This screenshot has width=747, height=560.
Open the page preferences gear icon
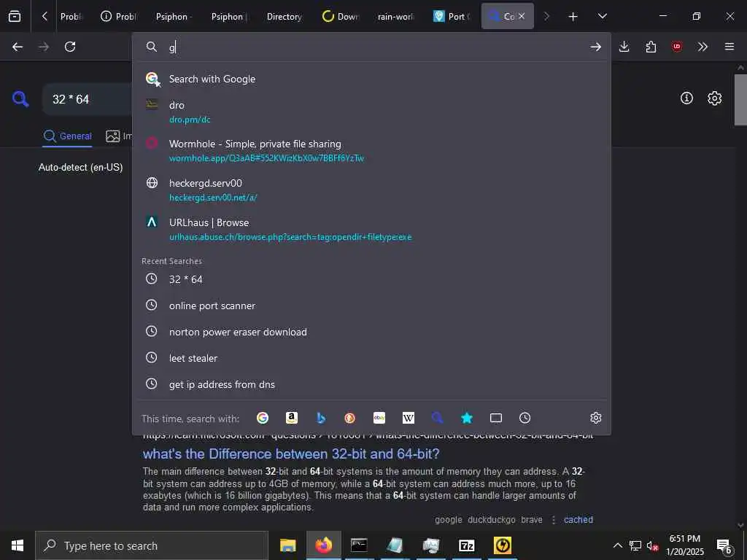(715, 98)
